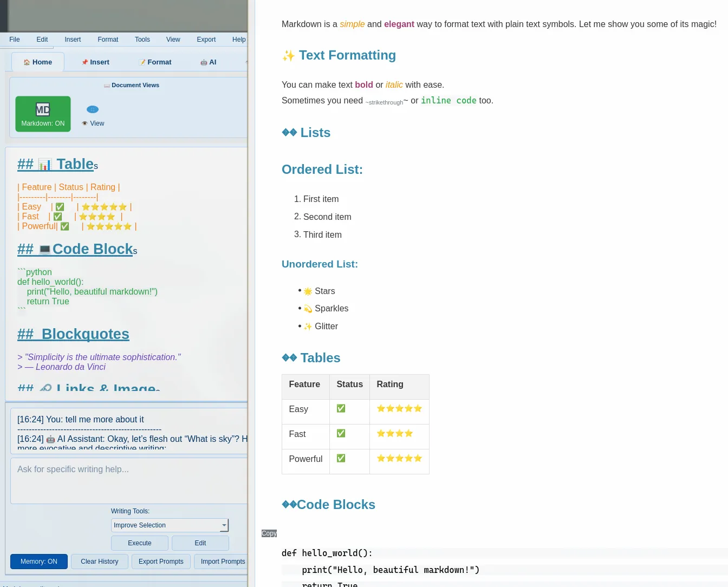Click the Execute button under Writing Tools
The height and width of the screenshot is (587, 728).
pyautogui.click(x=139, y=543)
